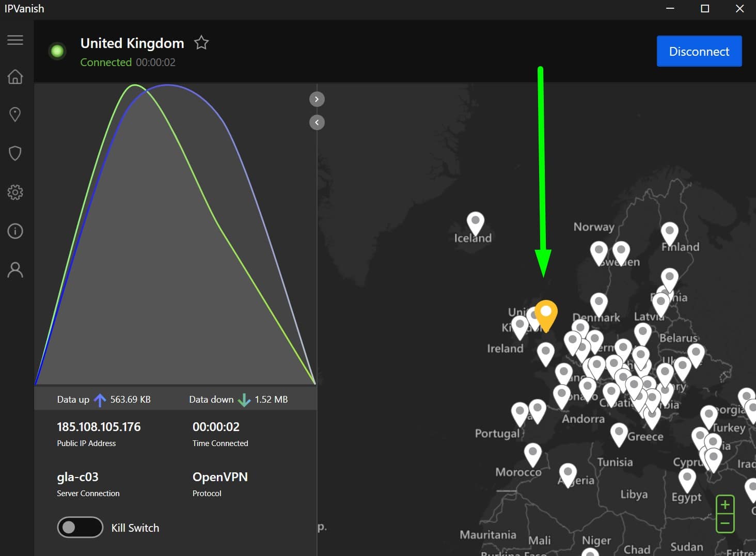Viewport: 756px width, 556px height.
Task: Select the Ireland server pin
Action: 520,327
